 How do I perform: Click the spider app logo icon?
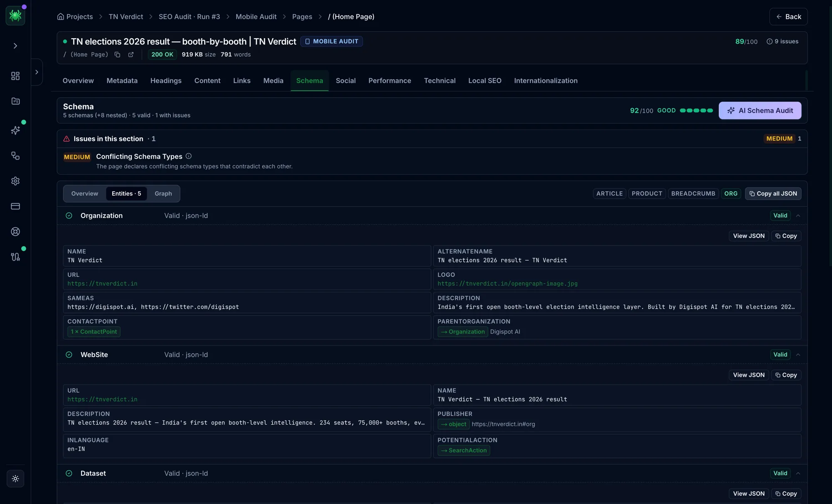point(15,15)
